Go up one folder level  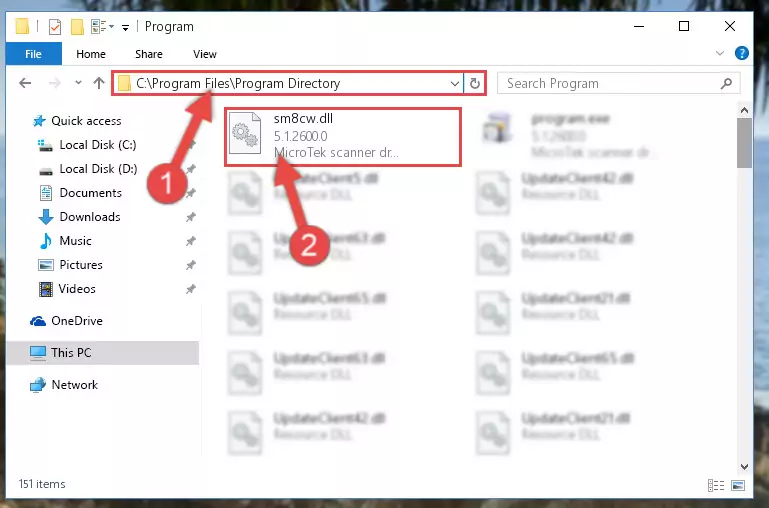tap(99, 83)
